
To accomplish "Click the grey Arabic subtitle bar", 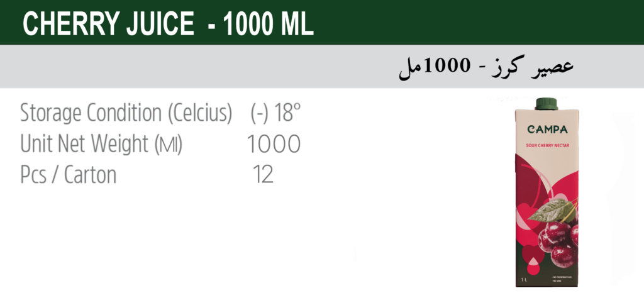I will click(x=322, y=66).
